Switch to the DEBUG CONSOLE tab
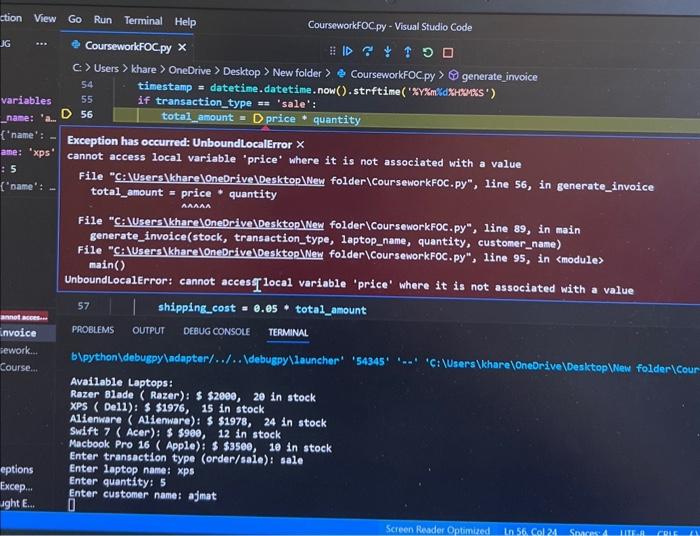 pos(217,331)
